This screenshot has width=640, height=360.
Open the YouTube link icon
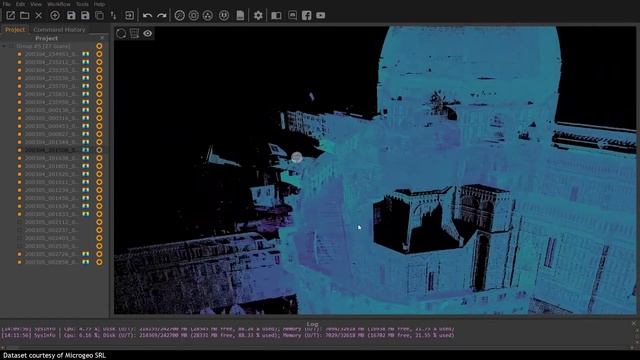click(x=321, y=16)
